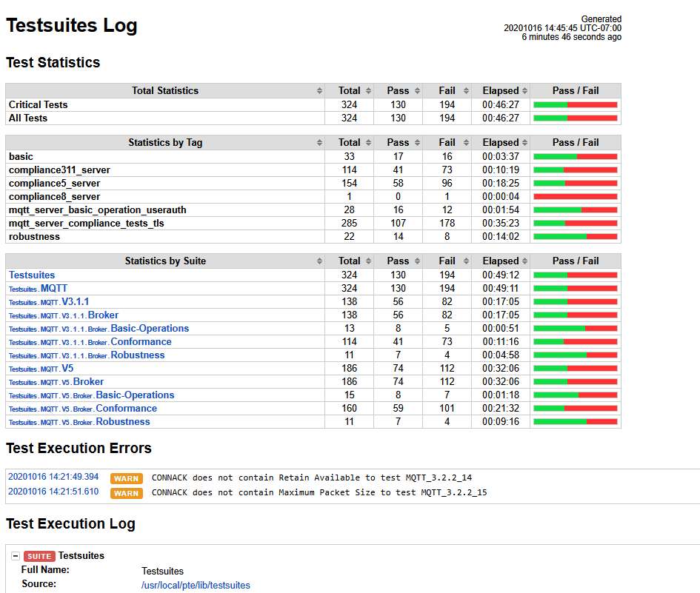Collapse the Testsuites suite in execution log
Screen dimensions: 700x593
click(x=16, y=556)
